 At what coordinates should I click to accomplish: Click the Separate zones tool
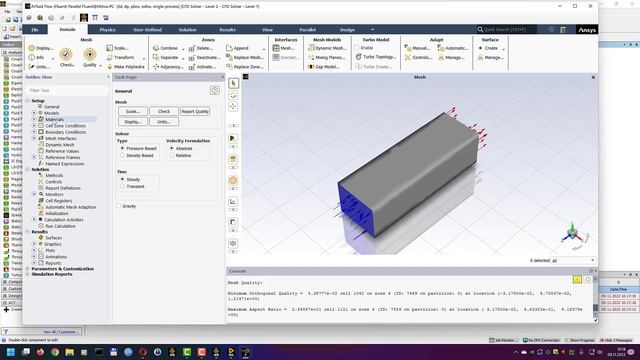pyautogui.click(x=166, y=58)
